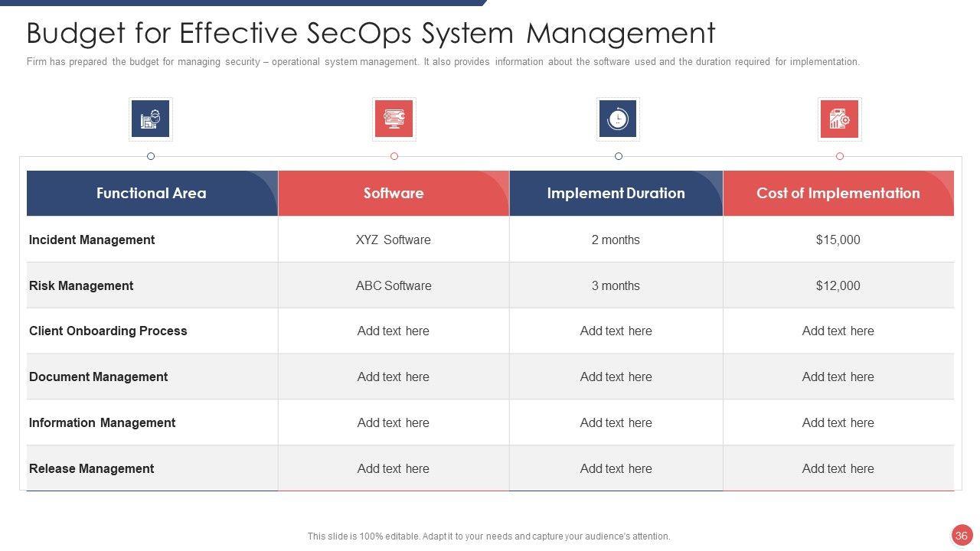Select the Implement Duration column header
This screenshot has height=551, width=980.
616,194
